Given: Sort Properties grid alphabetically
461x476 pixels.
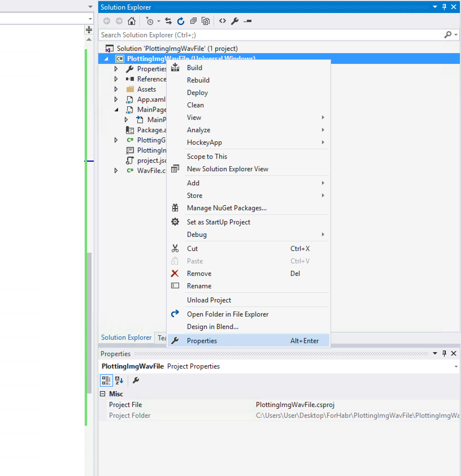Looking at the screenshot, I should point(119,380).
